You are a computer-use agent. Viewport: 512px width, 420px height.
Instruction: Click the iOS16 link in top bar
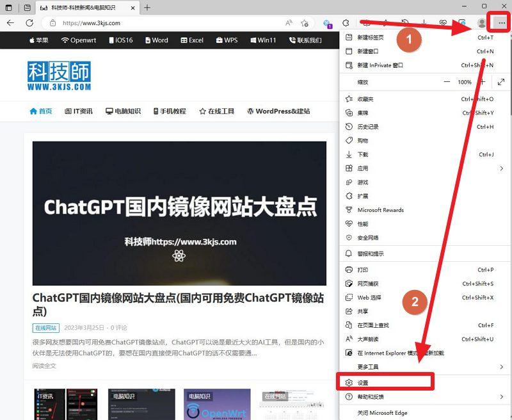(x=121, y=40)
